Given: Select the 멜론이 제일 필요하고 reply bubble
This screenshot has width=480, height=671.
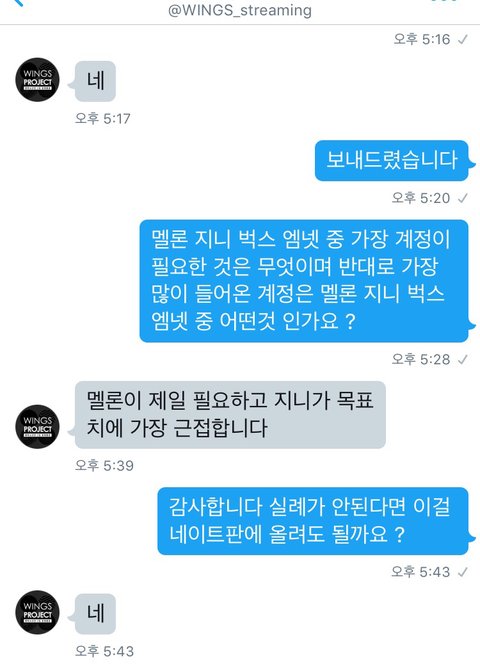Looking at the screenshot, I should coord(230,415).
